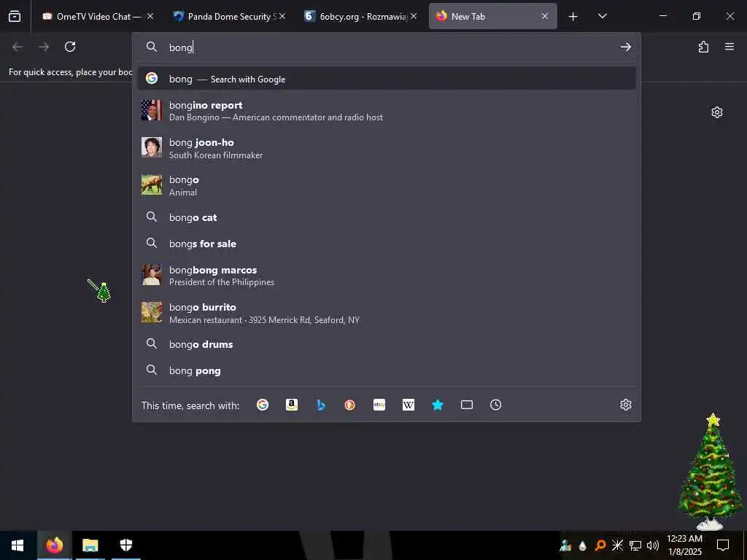
Task: Choose the bongo Animal suggestion
Action: [387, 185]
